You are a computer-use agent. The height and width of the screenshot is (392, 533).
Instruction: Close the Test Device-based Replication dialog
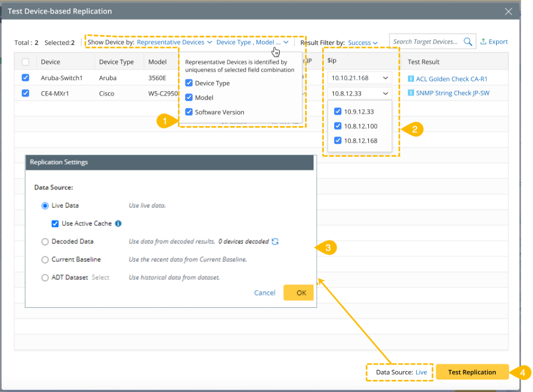(508, 11)
